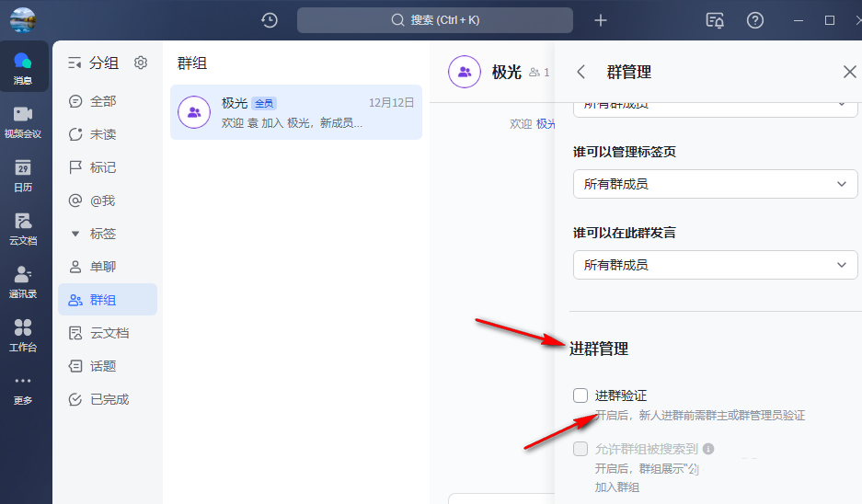Click the 极光 link in welcome message

[546, 124]
